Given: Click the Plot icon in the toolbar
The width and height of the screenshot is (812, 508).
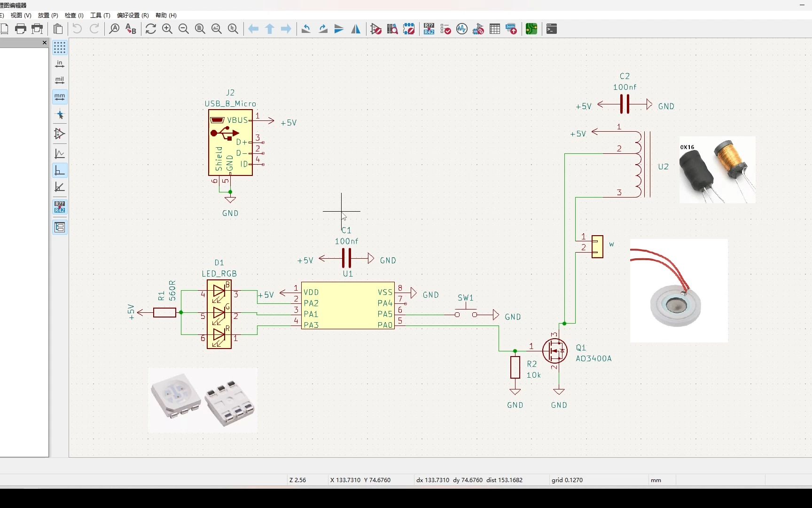Looking at the screenshot, I should point(37,29).
